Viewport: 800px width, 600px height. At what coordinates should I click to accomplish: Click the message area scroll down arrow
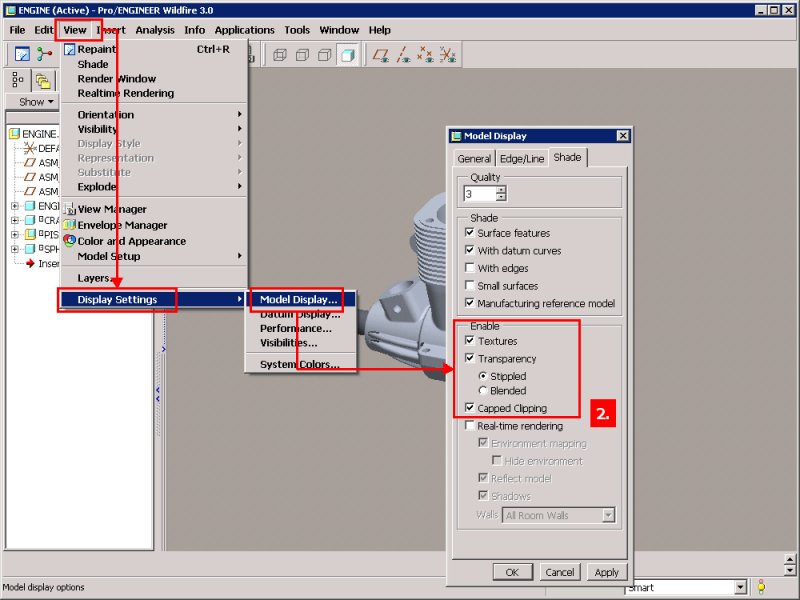790,570
